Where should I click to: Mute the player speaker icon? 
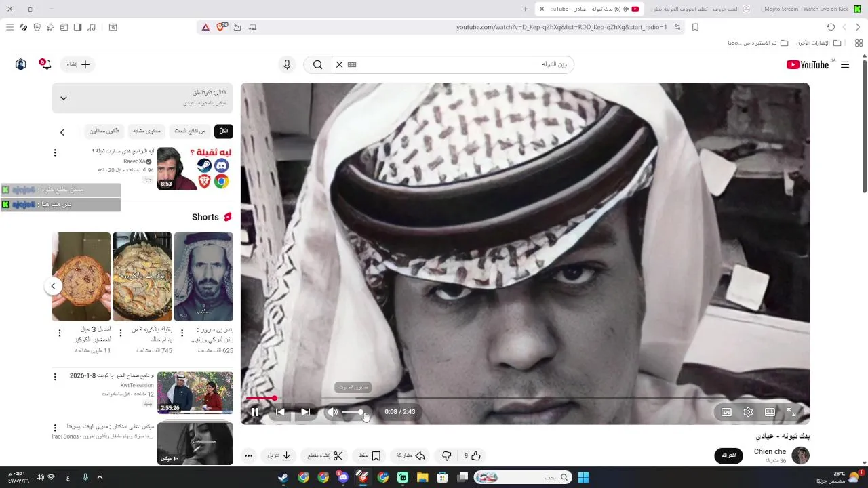click(x=332, y=412)
